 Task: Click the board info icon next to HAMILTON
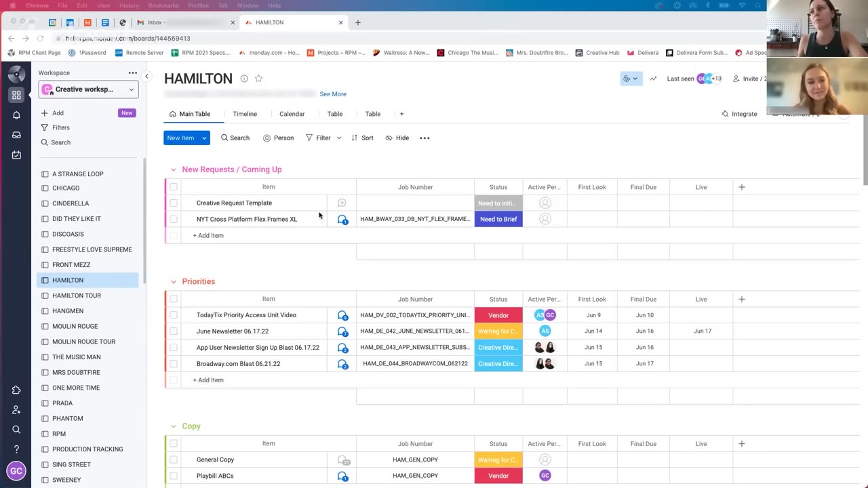tap(244, 79)
